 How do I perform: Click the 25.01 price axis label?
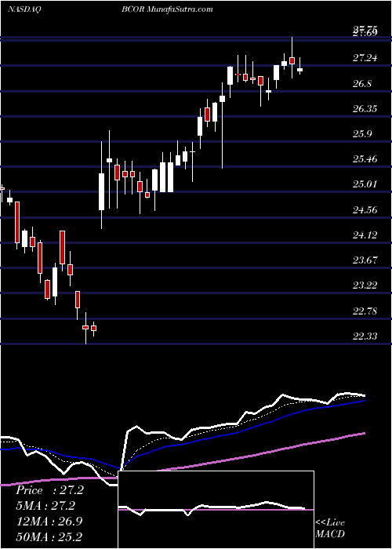(365, 184)
